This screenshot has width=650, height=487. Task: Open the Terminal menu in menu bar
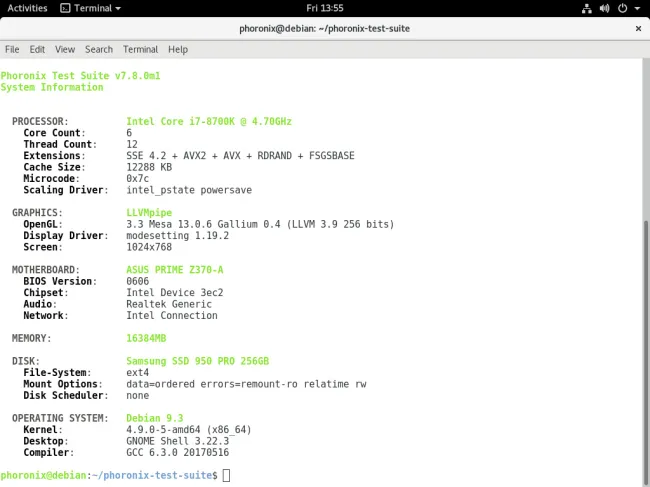pyautogui.click(x=140, y=49)
